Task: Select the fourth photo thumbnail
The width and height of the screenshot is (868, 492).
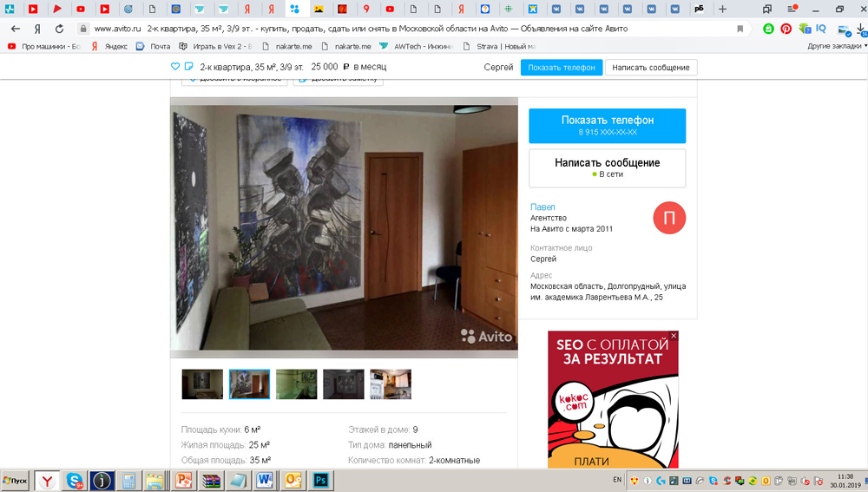Action: tap(344, 384)
